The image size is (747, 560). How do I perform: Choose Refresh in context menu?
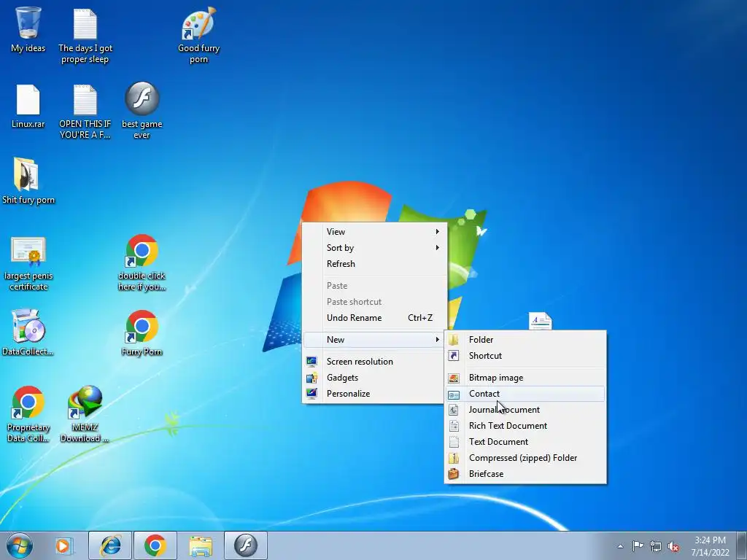pos(374,264)
